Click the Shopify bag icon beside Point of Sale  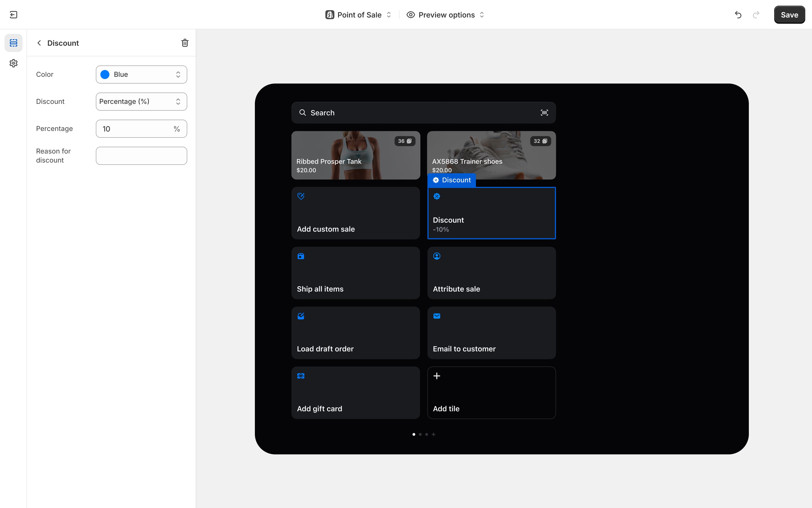tap(330, 15)
